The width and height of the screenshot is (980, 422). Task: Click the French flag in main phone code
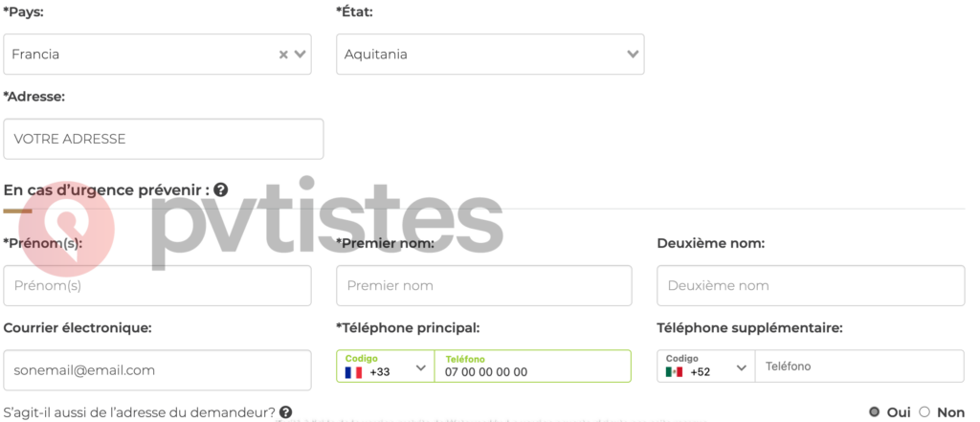tap(353, 372)
